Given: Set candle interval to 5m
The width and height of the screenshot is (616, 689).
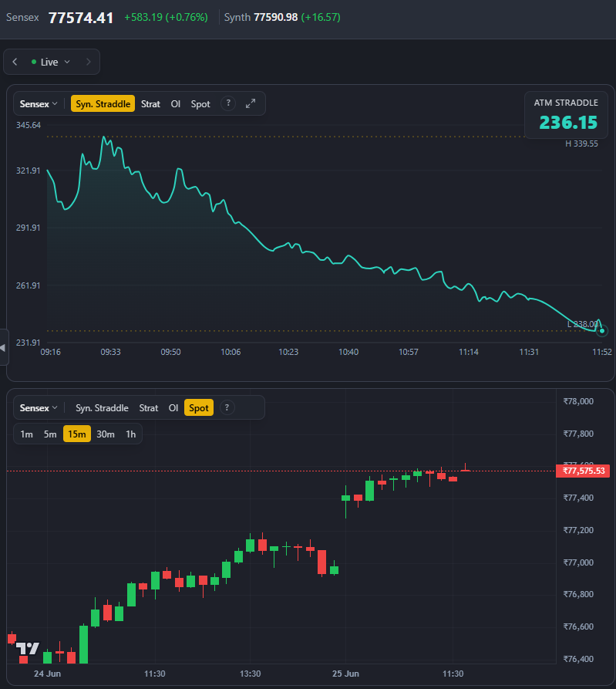Looking at the screenshot, I should click(x=50, y=434).
